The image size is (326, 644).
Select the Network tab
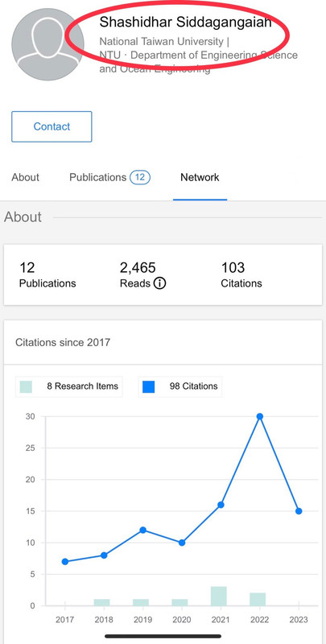[200, 177]
